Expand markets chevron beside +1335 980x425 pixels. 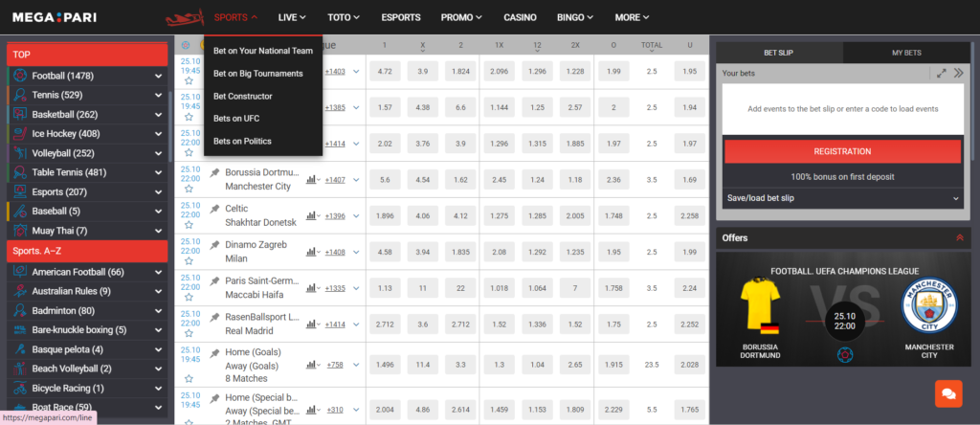pos(356,288)
